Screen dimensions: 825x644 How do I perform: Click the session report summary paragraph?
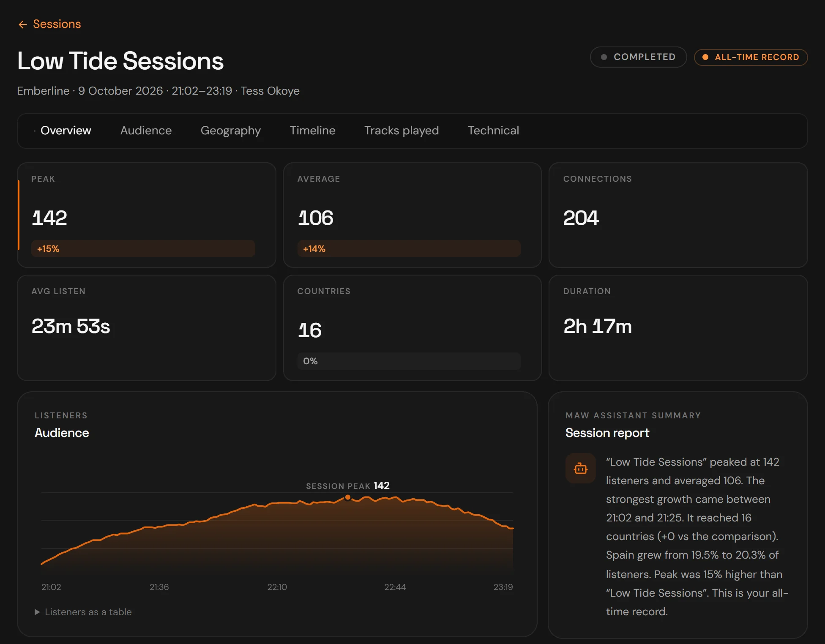pyautogui.click(x=697, y=537)
